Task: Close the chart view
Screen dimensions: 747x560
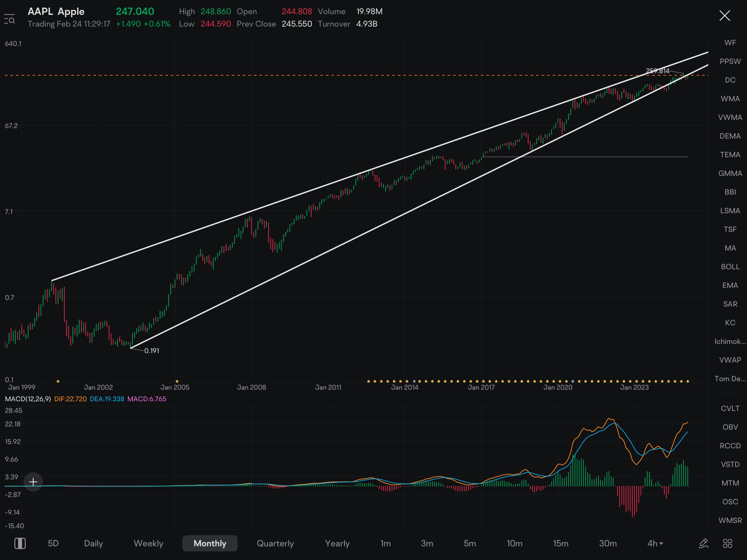Action: pos(725,16)
